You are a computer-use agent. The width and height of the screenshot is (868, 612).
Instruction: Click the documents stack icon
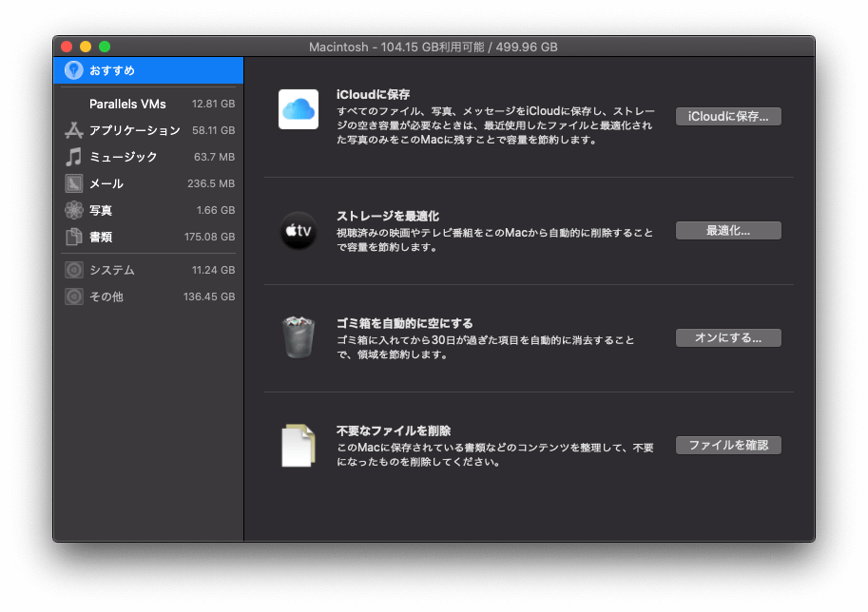coord(298,445)
